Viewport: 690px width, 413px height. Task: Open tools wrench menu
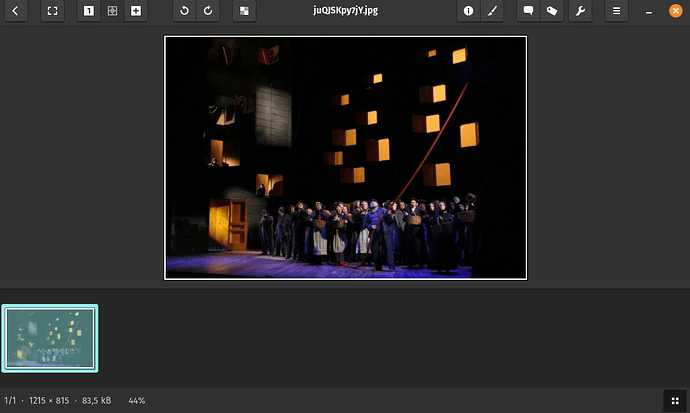coord(580,11)
